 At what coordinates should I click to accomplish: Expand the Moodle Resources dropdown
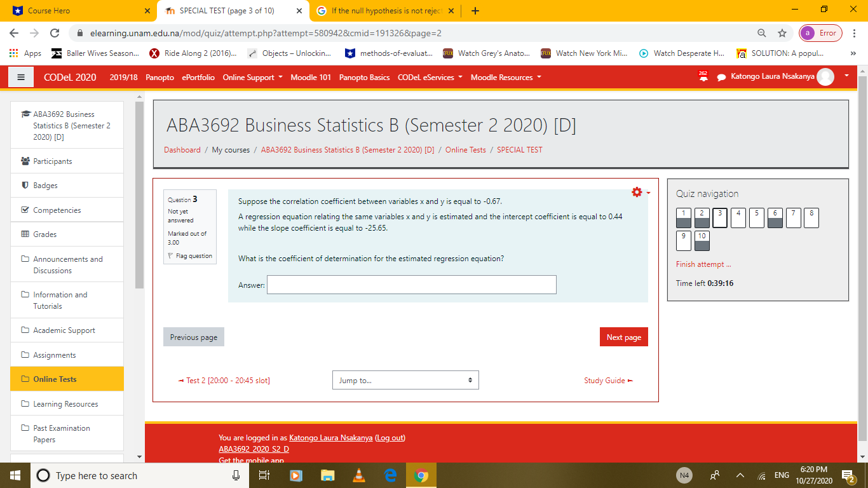pyautogui.click(x=506, y=78)
